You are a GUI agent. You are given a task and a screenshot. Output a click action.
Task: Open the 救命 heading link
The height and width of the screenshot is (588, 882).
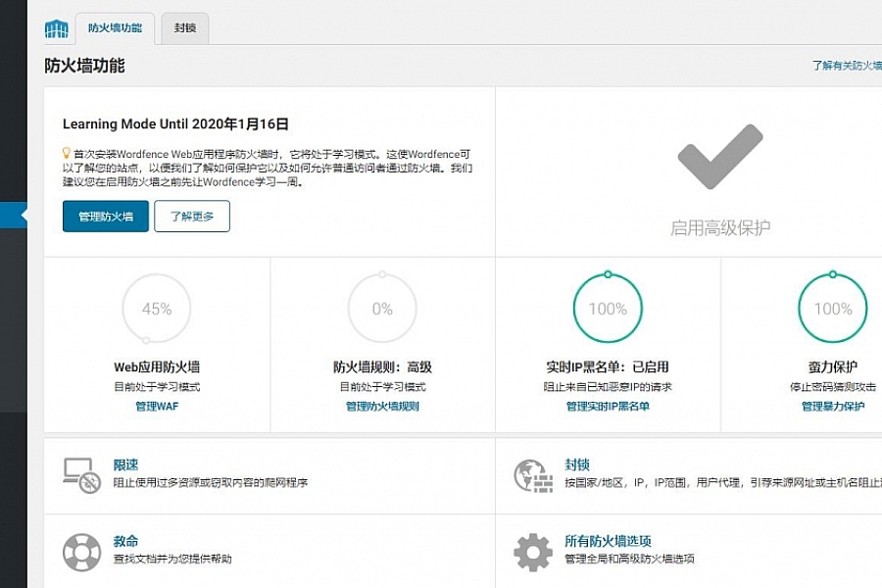(x=125, y=541)
